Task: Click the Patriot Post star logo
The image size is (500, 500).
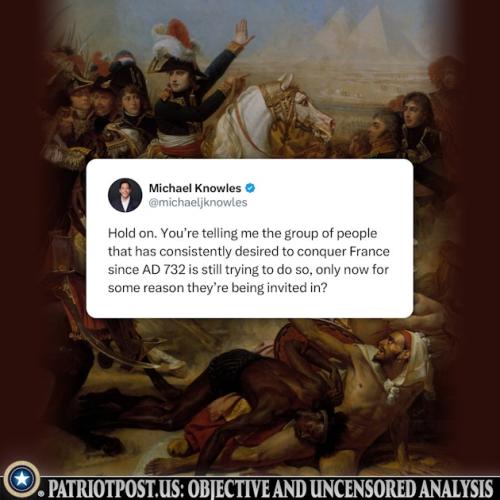Action: click(22, 479)
